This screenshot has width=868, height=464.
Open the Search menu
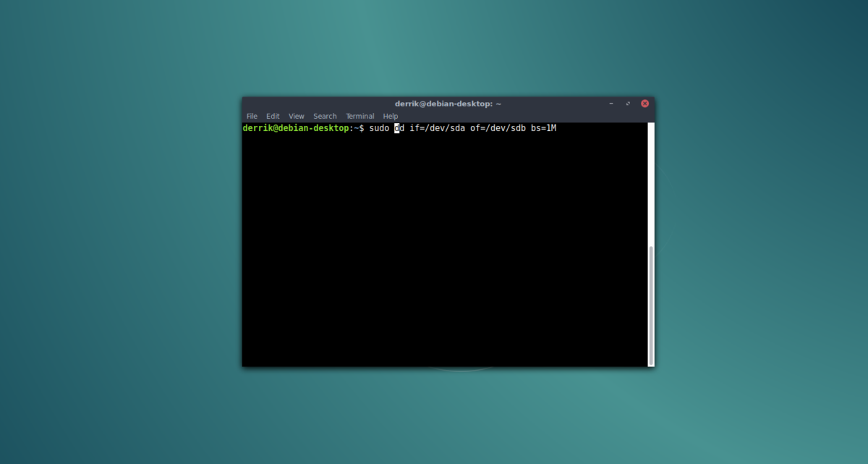325,116
